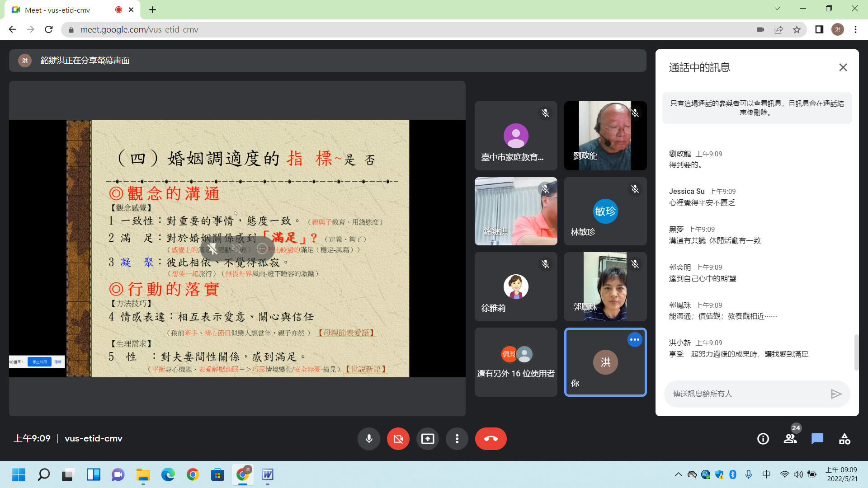Open the Chrome three-dot menu
Image resolution: width=868 pixels, height=488 pixels.
coord(855,29)
